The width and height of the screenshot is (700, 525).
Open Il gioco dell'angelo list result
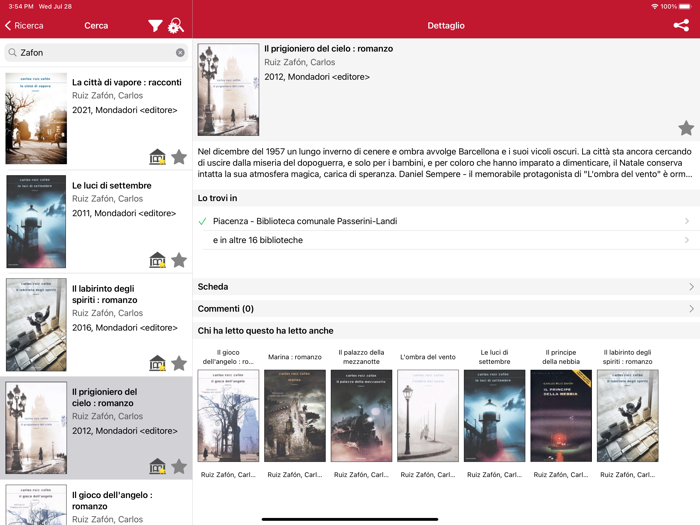click(96, 504)
